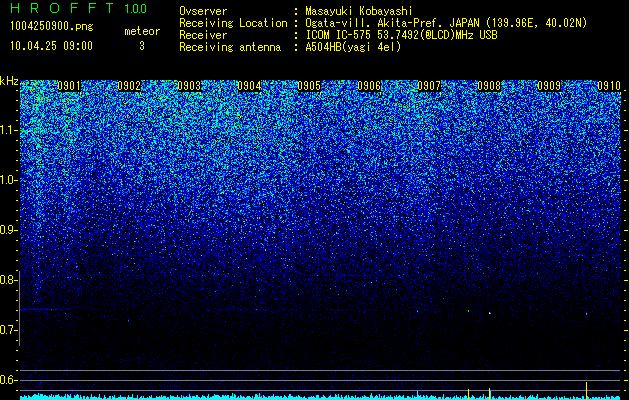The width and height of the screenshot is (629, 400).
Task: Click the Receiver field label
Action: [203, 35]
